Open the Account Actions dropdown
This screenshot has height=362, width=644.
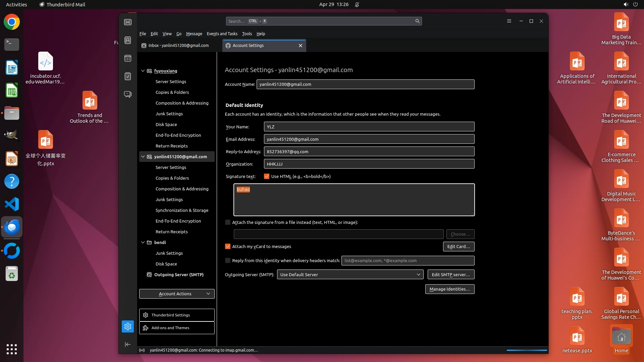click(x=177, y=294)
